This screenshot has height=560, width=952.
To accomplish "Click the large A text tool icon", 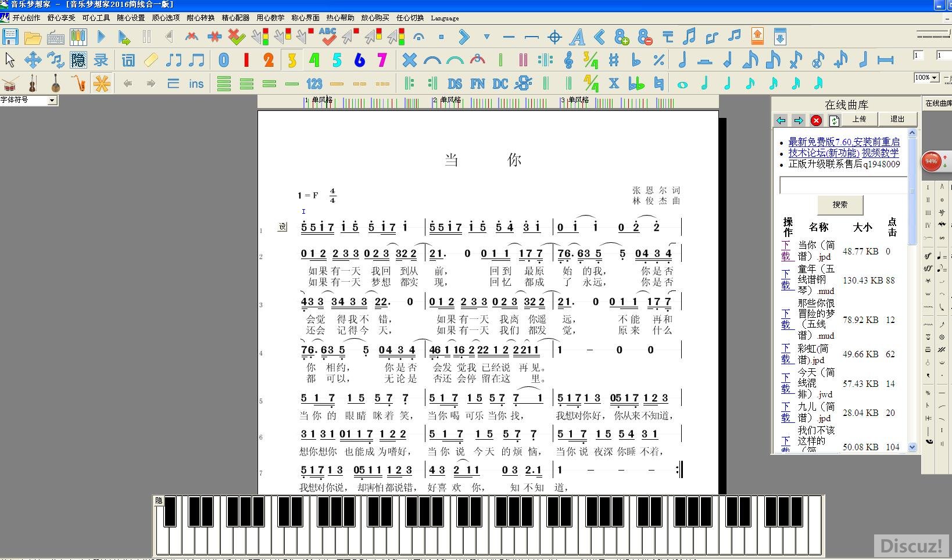I will [577, 38].
